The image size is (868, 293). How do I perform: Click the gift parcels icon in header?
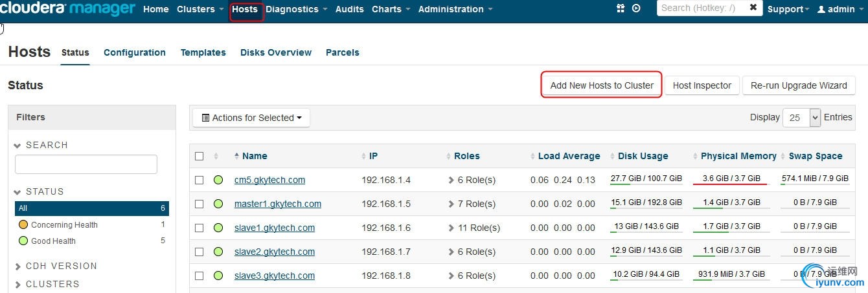coord(620,9)
